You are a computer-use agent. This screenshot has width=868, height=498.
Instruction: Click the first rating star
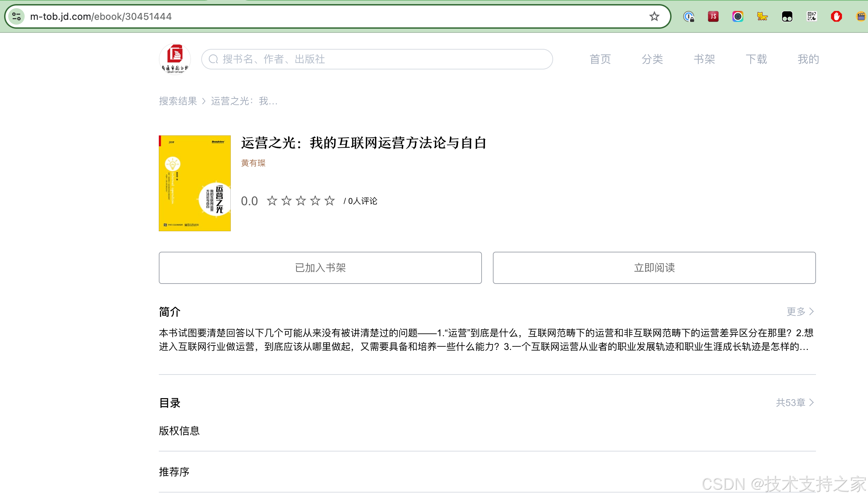pos(272,201)
